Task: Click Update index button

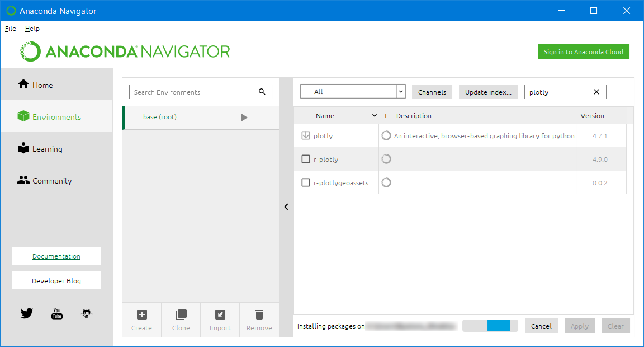Action: coord(488,92)
